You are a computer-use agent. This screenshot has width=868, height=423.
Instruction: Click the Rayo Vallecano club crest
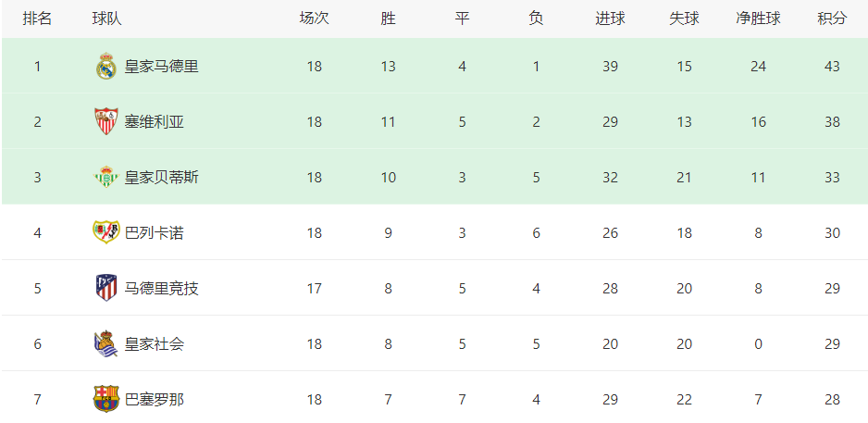coord(105,232)
